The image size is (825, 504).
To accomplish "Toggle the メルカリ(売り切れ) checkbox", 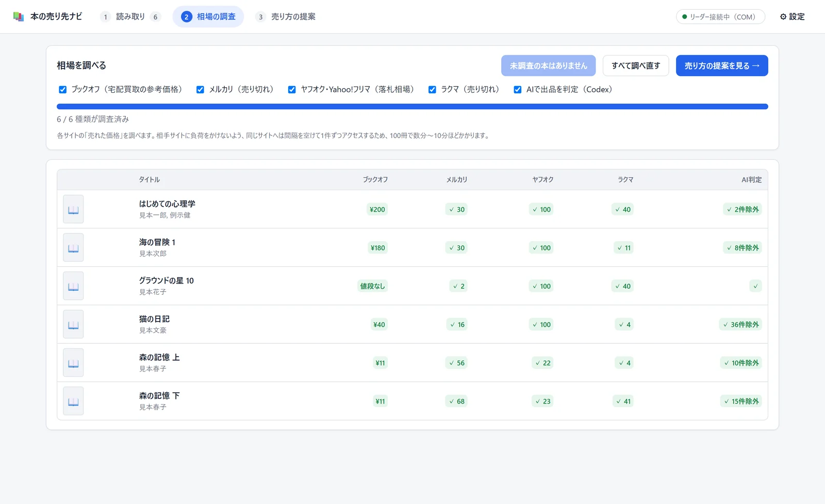I will coord(200,90).
